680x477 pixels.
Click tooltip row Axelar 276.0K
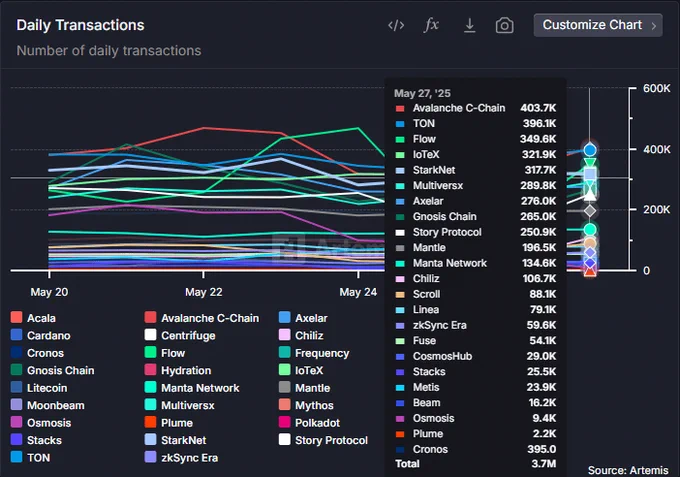point(476,201)
